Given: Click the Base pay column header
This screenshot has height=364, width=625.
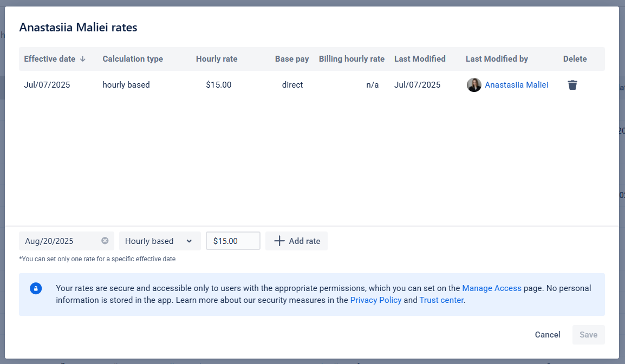Looking at the screenshot, I should tap(292, 59).
